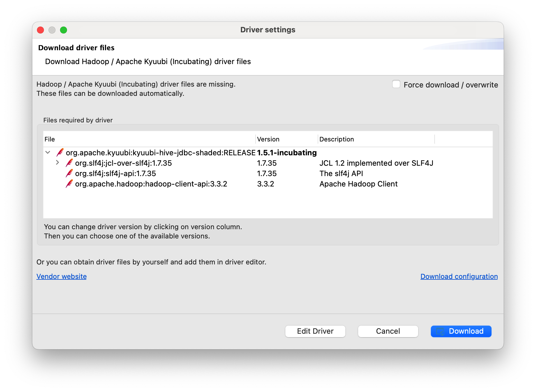This screenshot has width=536, height=392.
Task: Click the Description column header
Action: (x=337, y=139)
